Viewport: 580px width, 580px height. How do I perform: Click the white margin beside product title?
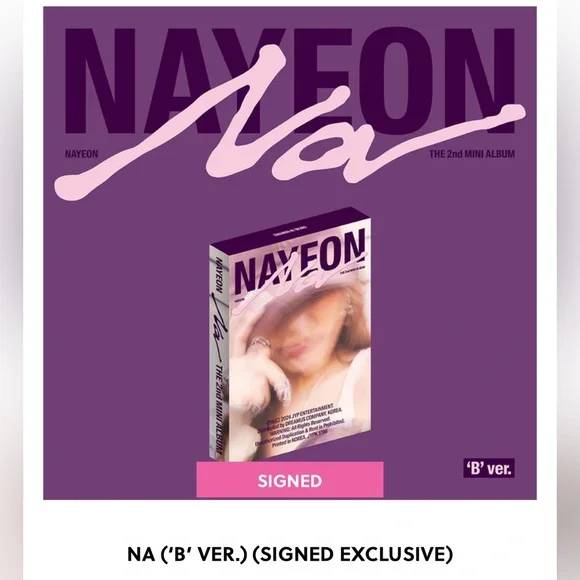74,554
